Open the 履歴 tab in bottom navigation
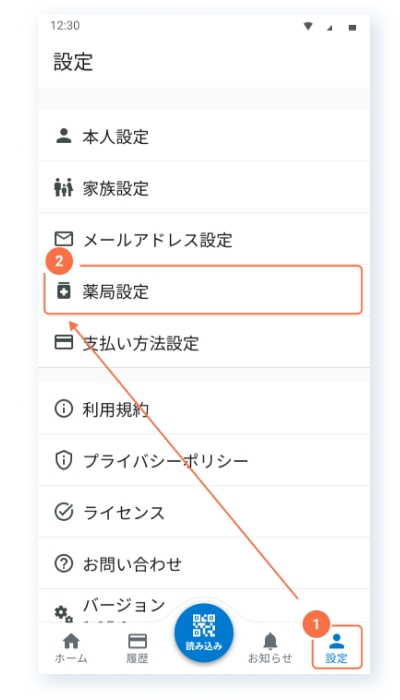Viewport: 400px width, 700px height. pyautogui.click(x=137, y=648)
